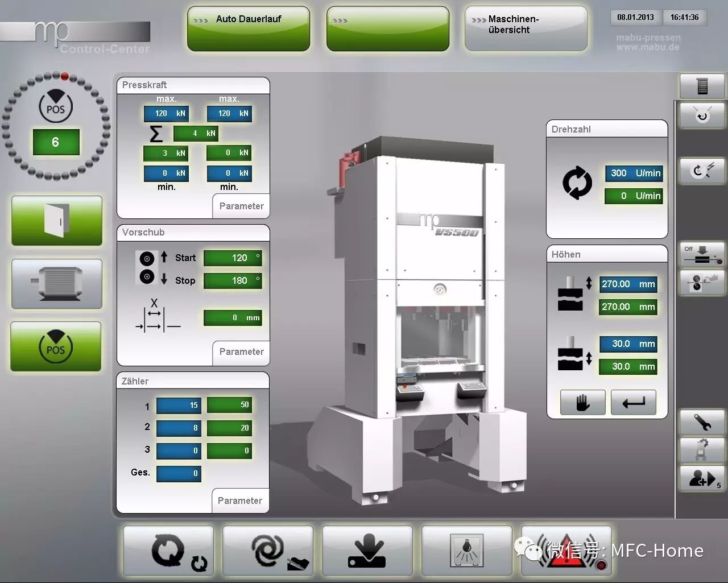Select the position value 6 field
Viewport: 728px width, 583px height.
click(x=56, y=142)
